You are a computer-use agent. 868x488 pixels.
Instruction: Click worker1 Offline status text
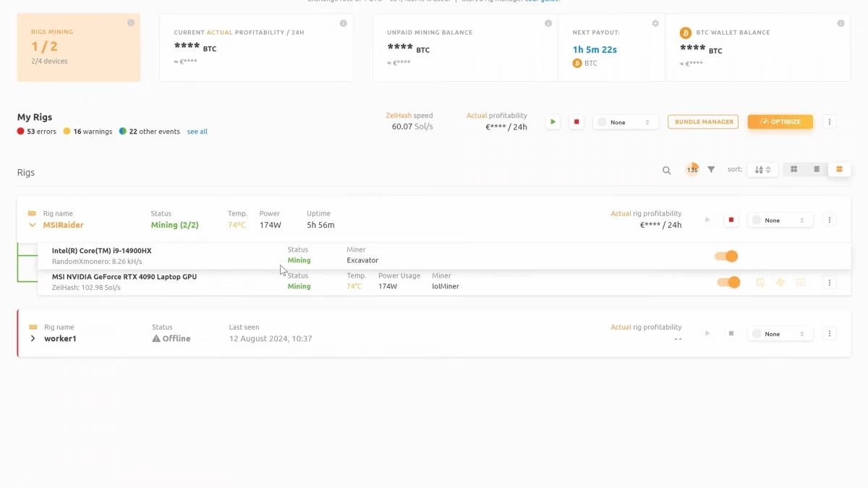pyautogui.click(x=176, y=338)
